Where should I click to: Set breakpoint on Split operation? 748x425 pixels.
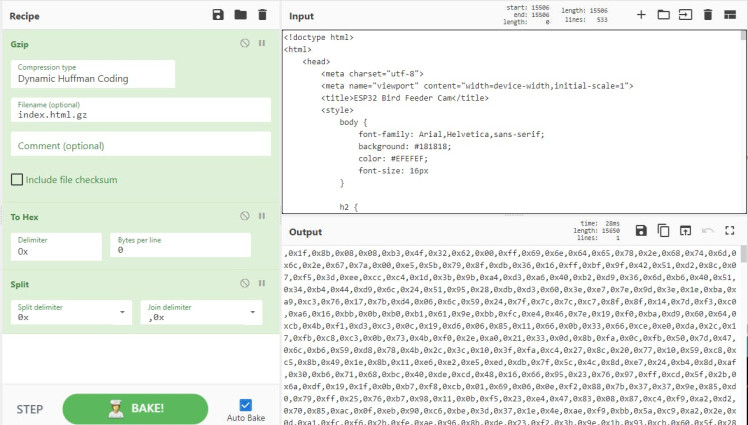pos(262,283)
